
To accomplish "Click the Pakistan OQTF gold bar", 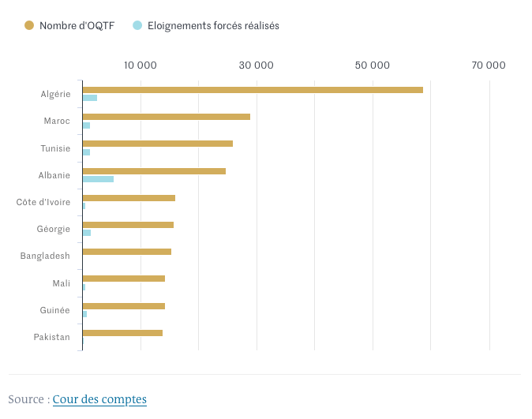I will click(x=122, y=333).
